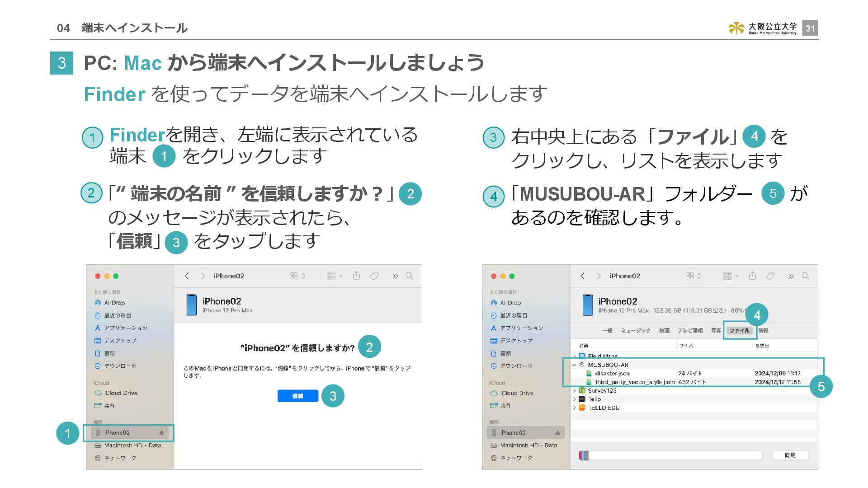Sort by サイズ column header
This screenshot has width=868, height=488.
pos(686,346)
